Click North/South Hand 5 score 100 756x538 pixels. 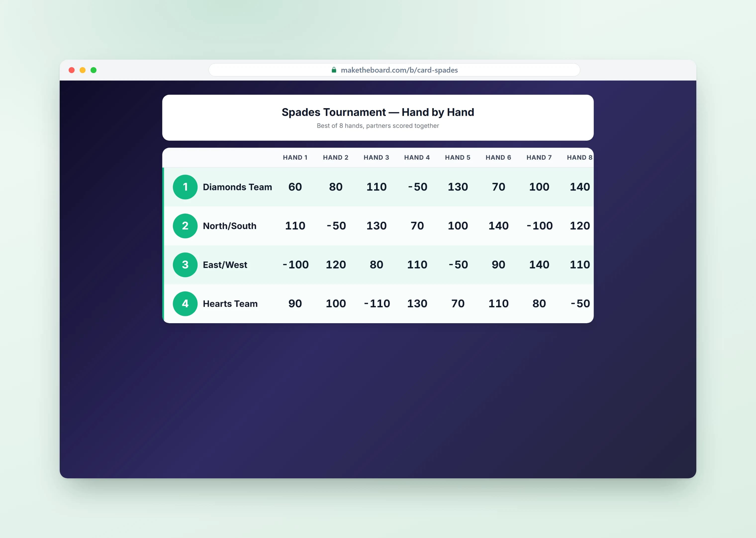[x=458, y=226]
